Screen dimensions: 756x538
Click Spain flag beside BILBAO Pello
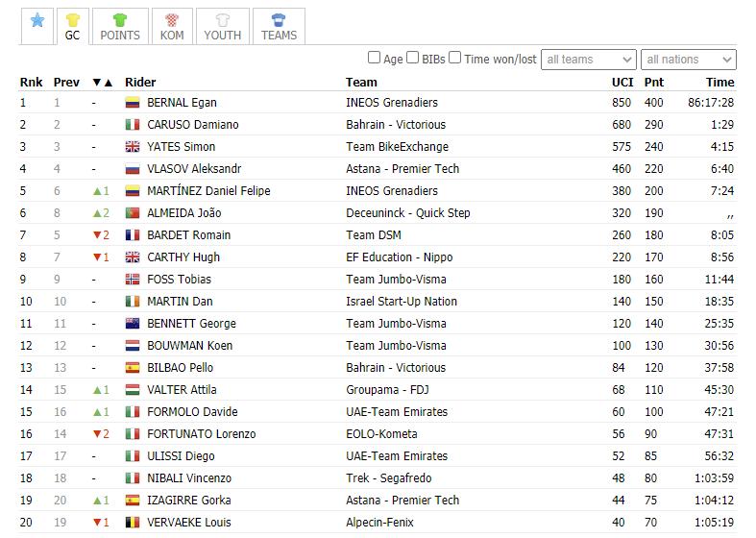(x=133, y=368)
